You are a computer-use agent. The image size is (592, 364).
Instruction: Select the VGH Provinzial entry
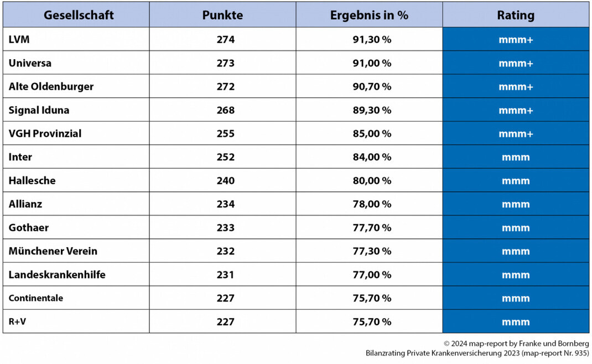click(x=45, y=134)
